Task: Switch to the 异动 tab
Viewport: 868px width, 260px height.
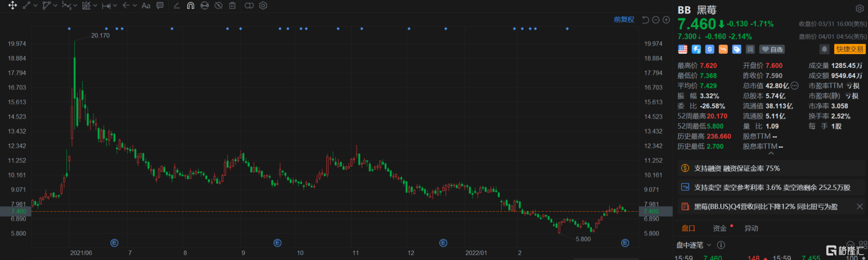Action: (751, 228)
